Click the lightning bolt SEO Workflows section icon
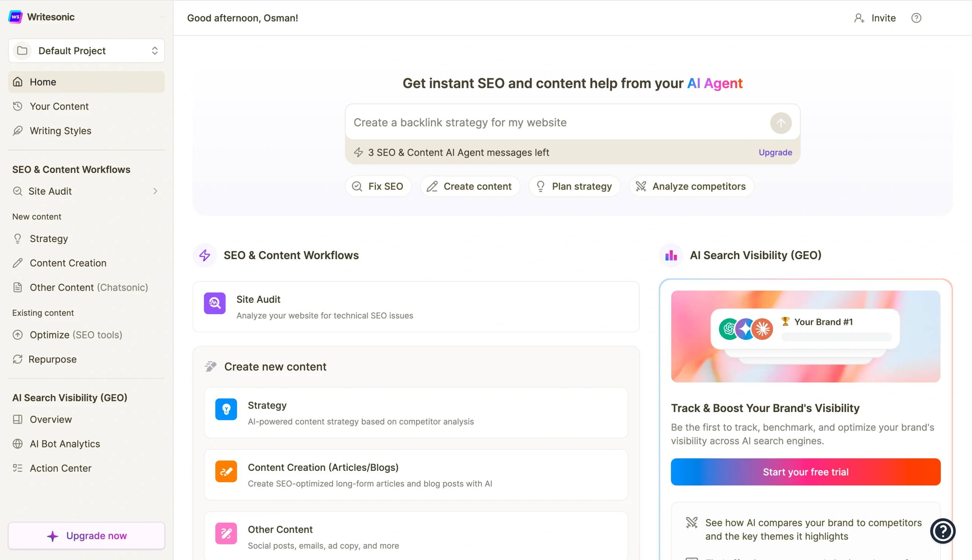The width and height of the screenshot is (972, 560). click(x=205, y=255)
